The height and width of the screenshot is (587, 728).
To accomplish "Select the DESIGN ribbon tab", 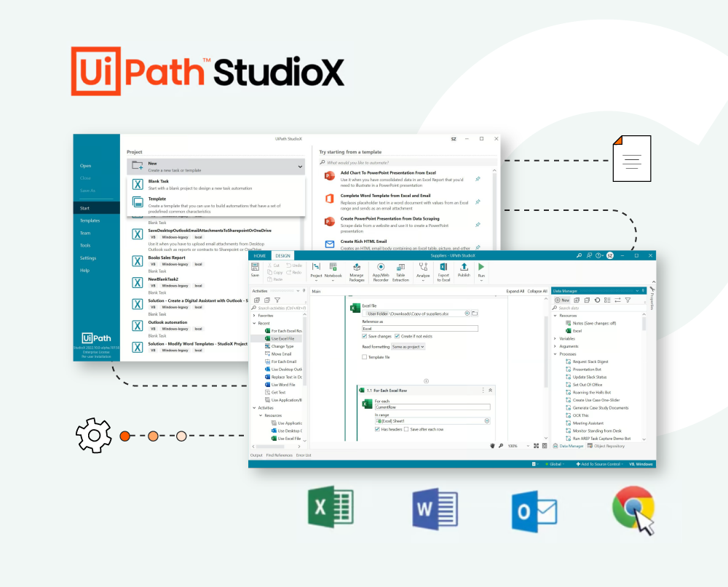I will click(282, 256).
